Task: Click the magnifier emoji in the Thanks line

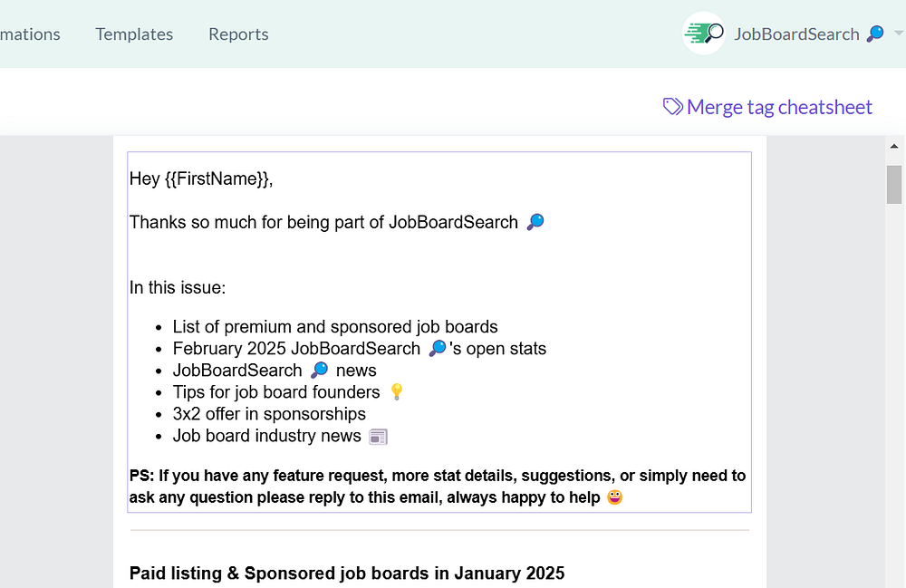Action: [x=535, y=222]
